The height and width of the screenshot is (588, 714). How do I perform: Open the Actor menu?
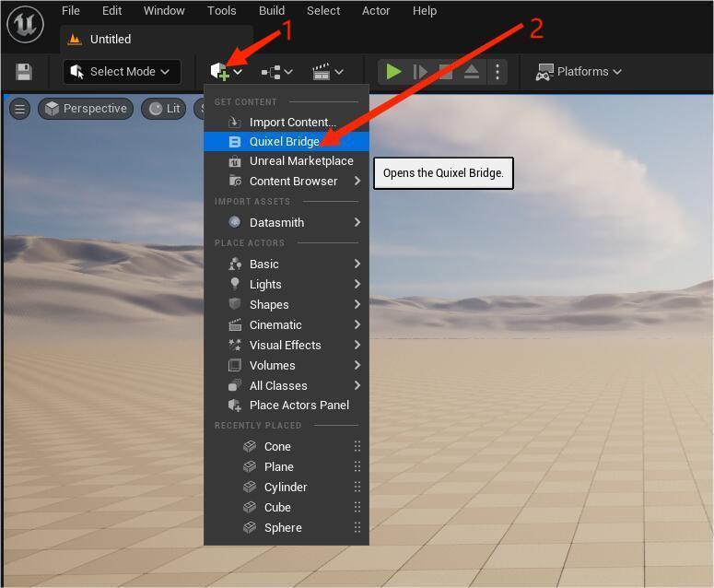point(376,10)
